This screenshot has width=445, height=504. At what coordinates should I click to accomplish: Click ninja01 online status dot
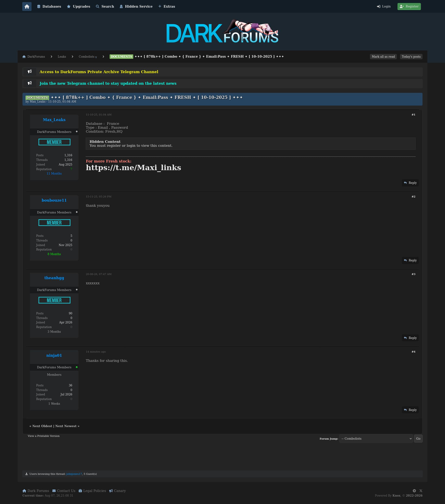click(77, 367)
